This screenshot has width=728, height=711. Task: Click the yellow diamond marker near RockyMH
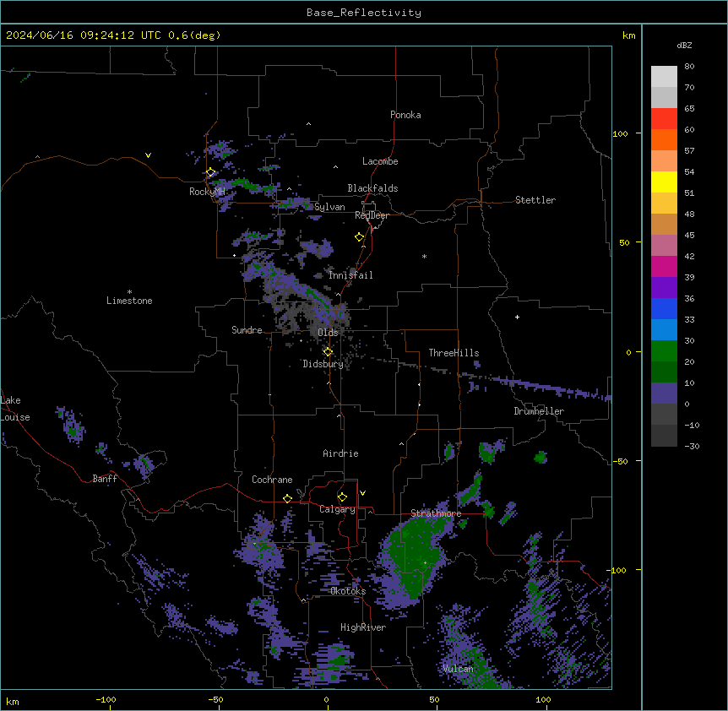click(x=210, y=172)
